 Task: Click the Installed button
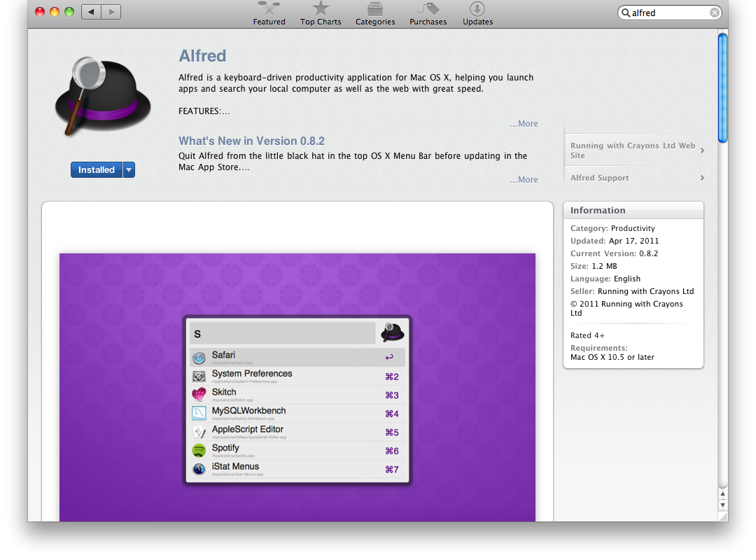click(97, 169)
